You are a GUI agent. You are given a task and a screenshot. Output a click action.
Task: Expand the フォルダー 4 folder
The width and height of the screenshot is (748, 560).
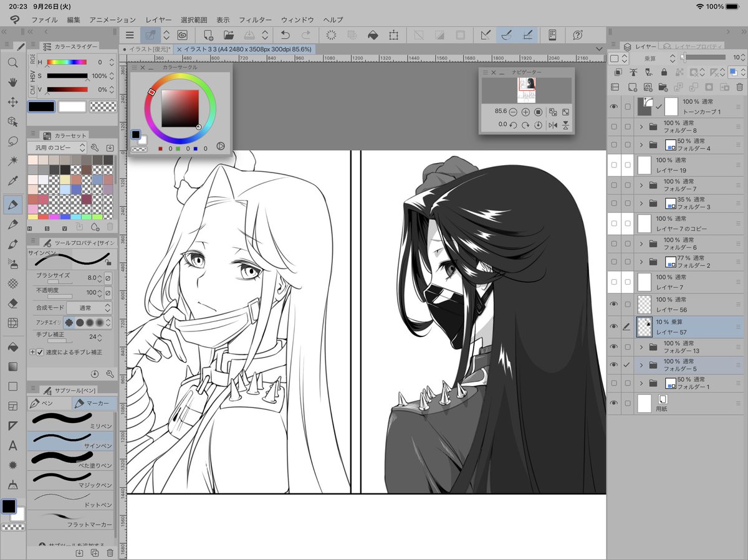[641, 145]
